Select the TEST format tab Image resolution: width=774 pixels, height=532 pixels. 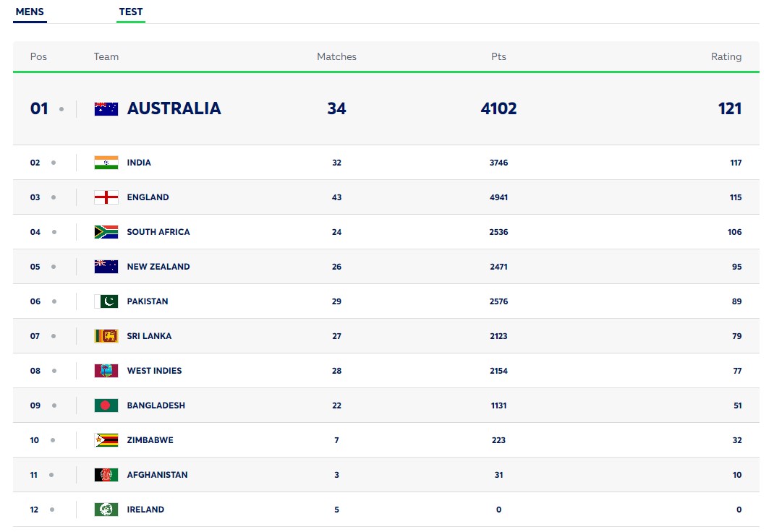tap(131, 12)
